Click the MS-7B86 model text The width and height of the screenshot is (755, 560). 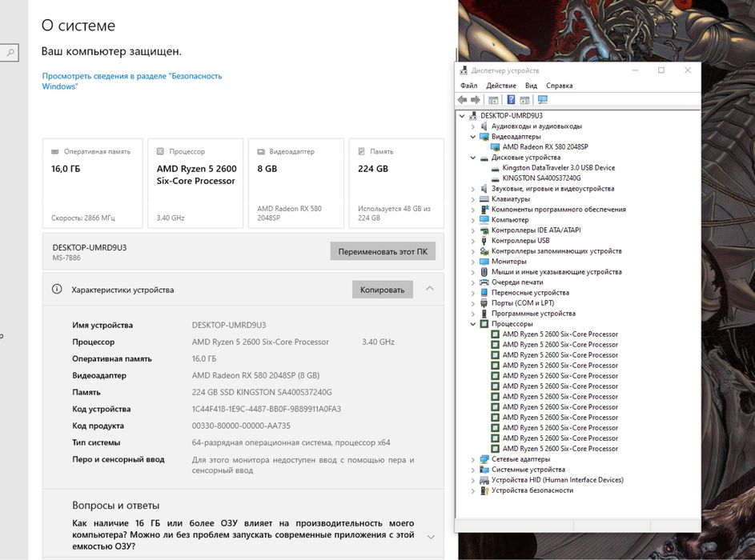tap(66, 258)
